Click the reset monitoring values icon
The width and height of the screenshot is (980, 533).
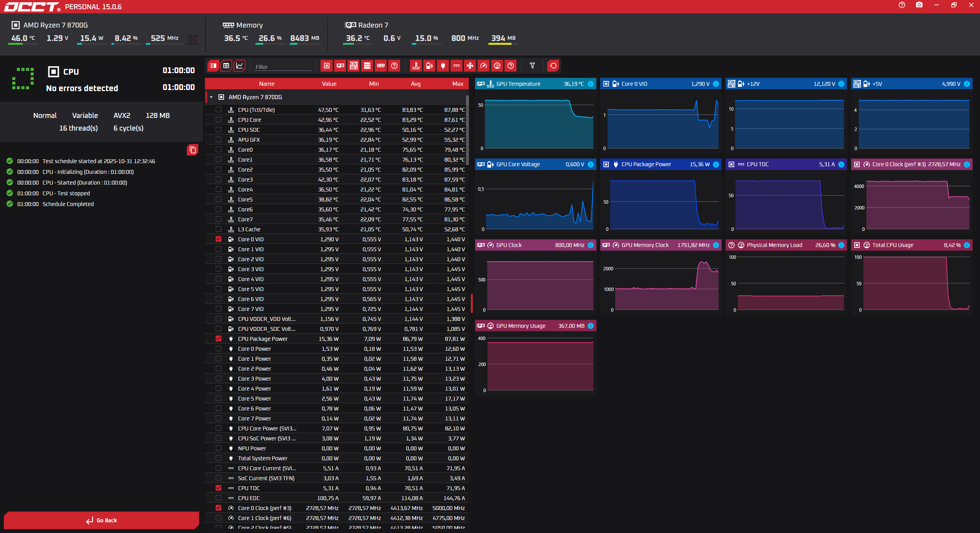[x=553, y=66]
